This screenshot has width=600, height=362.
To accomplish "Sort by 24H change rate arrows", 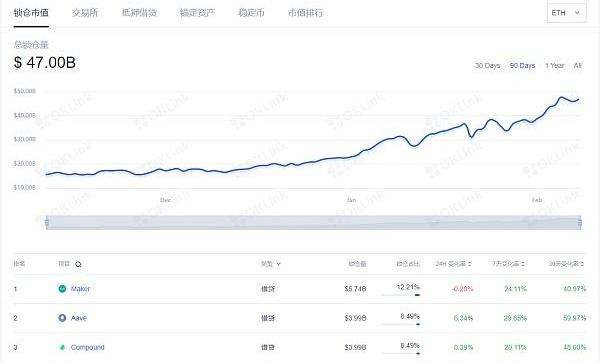I will (x=470, y=264).
